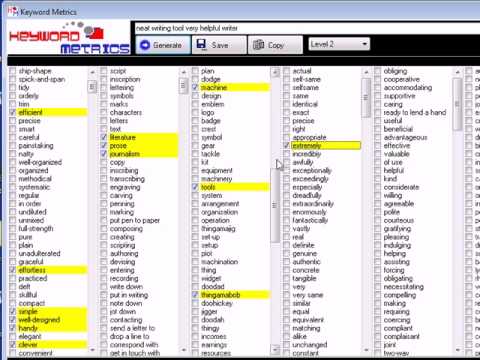480x360 pixels.
Task: Select the word 'thingamajig'
Action: coord(218,229)
